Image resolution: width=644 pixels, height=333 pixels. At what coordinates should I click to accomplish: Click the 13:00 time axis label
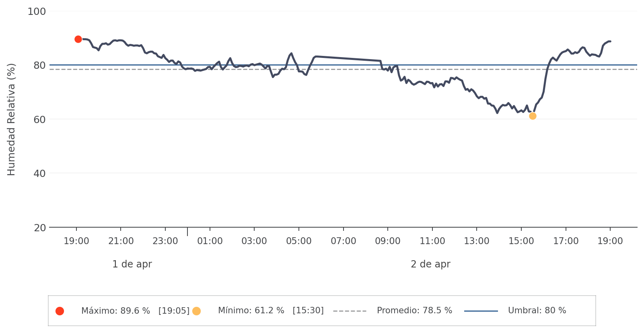click(477, 241)
